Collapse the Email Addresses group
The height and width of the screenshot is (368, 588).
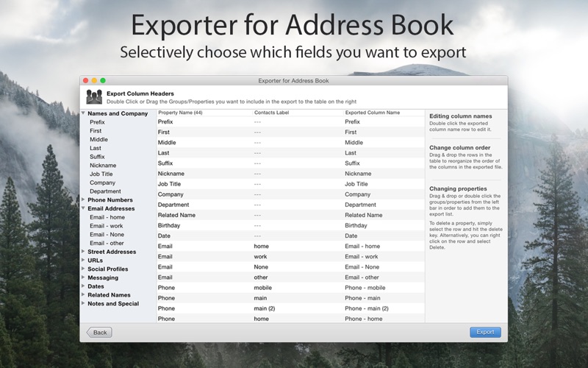coord(83,208)
